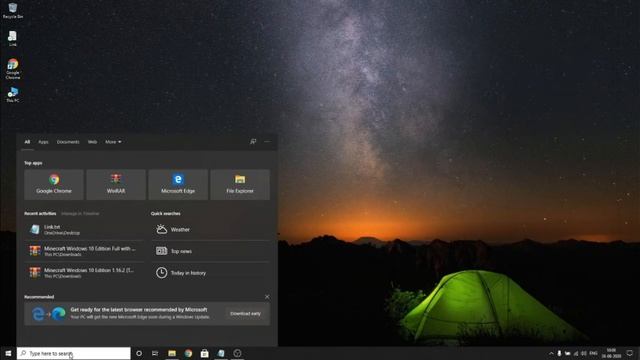
Task: Open Microsoft Store from the taskbar
Action: coord(204,353)
